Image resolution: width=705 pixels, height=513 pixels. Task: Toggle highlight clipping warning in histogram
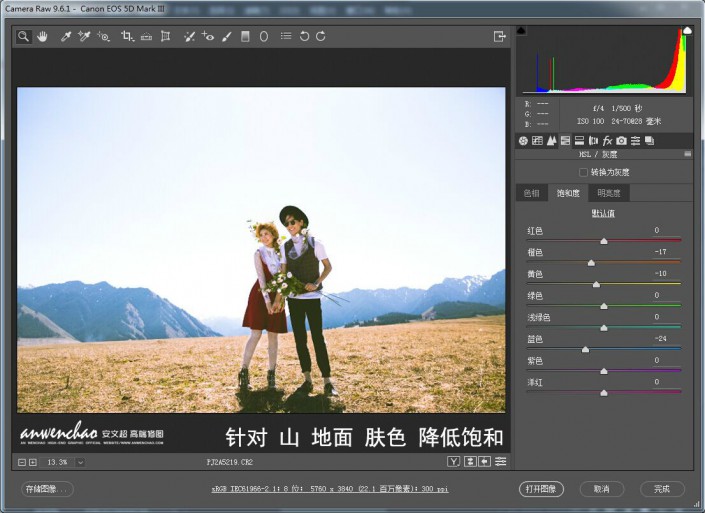pos(687,31)
